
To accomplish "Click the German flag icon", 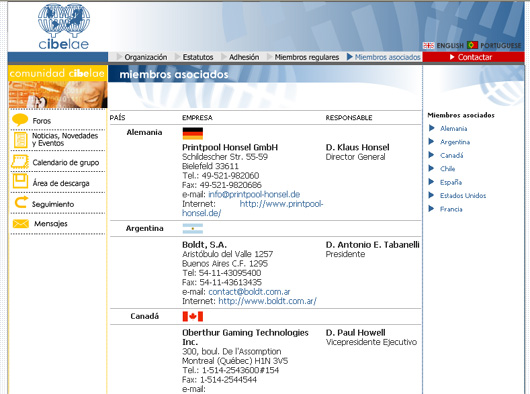I will pos(193,133).
